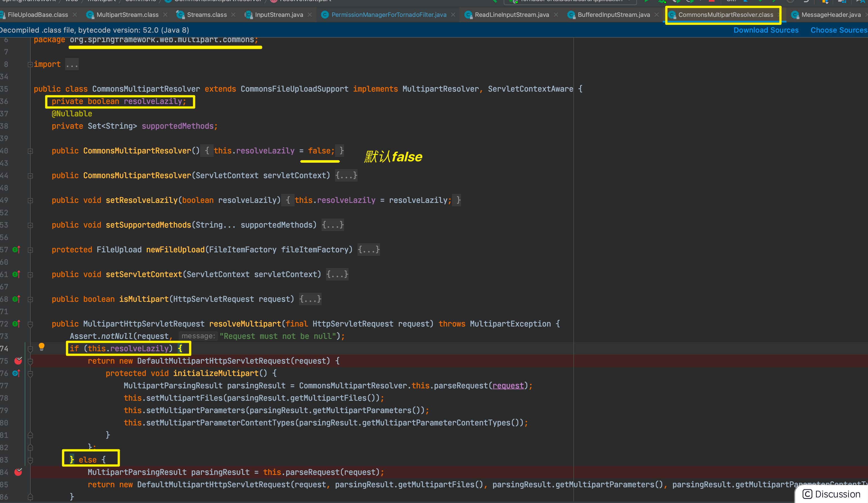Close the MultipartStream.class tab
The image size is (868, 503).
point(165,15)
